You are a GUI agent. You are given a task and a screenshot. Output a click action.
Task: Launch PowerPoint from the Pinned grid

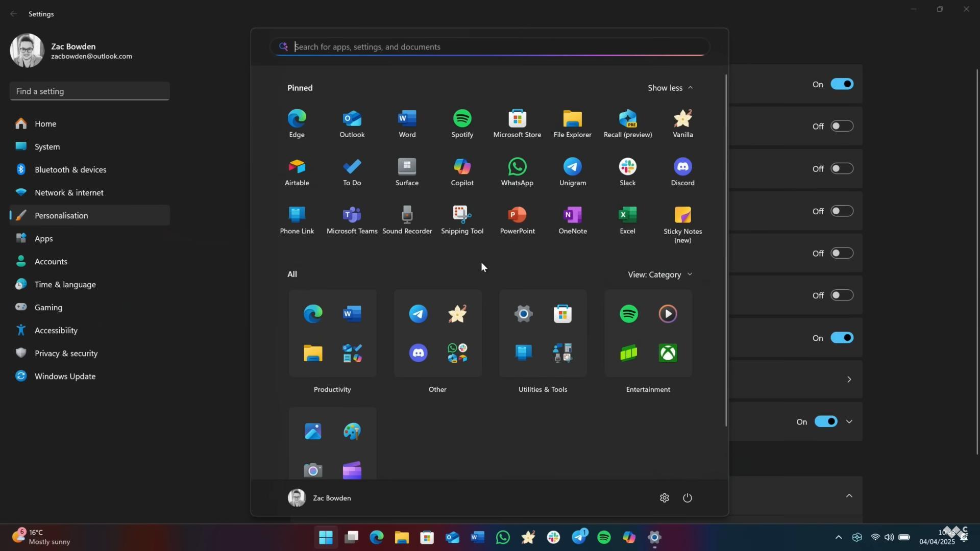[517, 220]
